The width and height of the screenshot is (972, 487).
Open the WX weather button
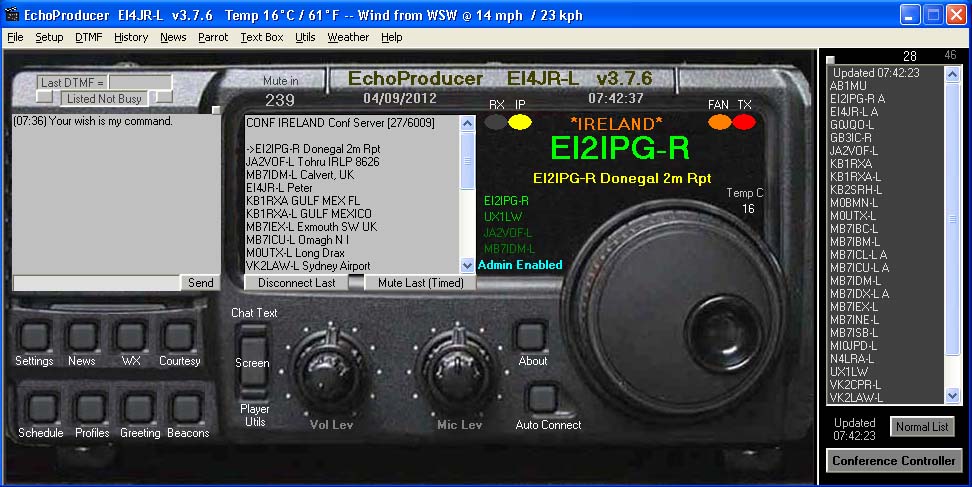point(131,336)
